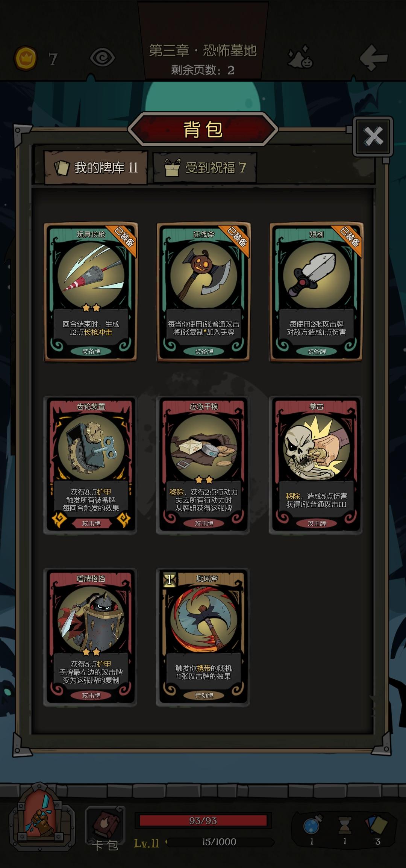Image resolution: width=406 pixels, height=868 pixels.
Task: Select the 狂战斧 pumpkin axe card
Action: click(x=203, y=292)
